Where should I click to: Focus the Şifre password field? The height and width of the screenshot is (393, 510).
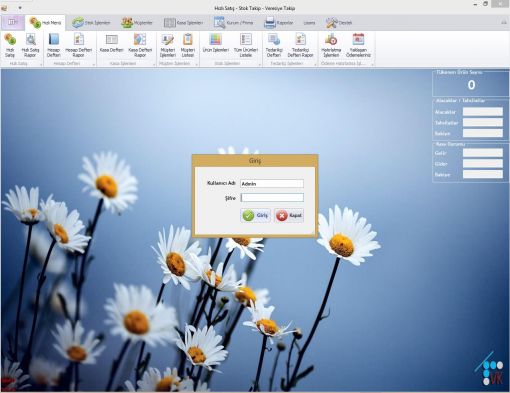272,198
